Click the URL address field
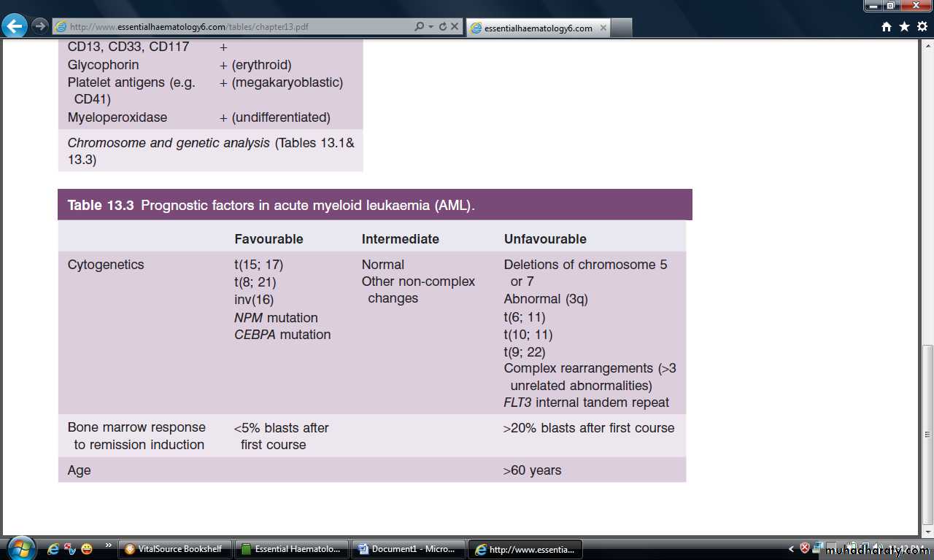Image resolution: width=934 pixels, height=560 pixels. (x=233, y=27)
